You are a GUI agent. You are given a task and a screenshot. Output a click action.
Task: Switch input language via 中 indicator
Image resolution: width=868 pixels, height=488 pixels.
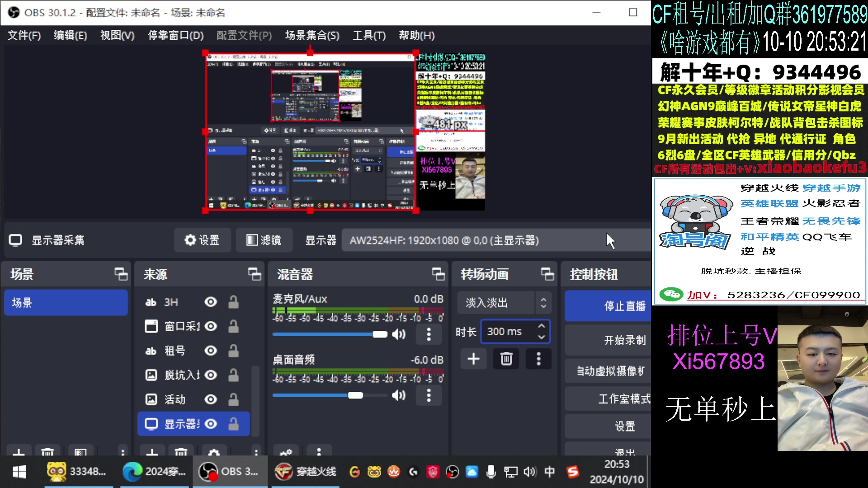coord(550,472)
